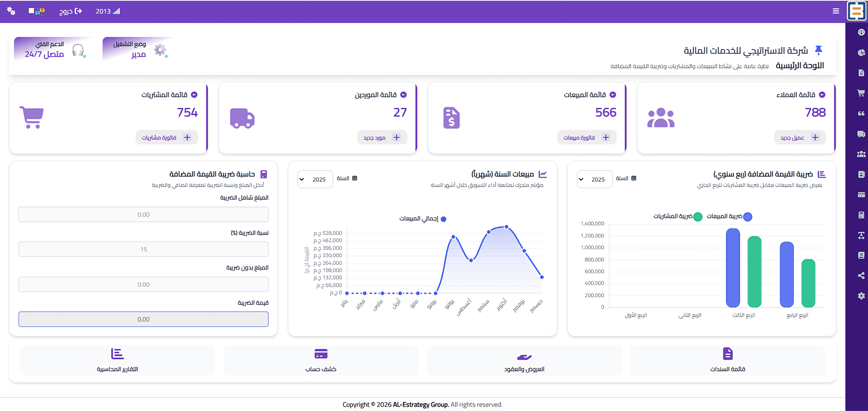Click the shopping cart icon in the sidebar
The height and width of the screenshot is (411, 868).
click(x=861, y=93)
